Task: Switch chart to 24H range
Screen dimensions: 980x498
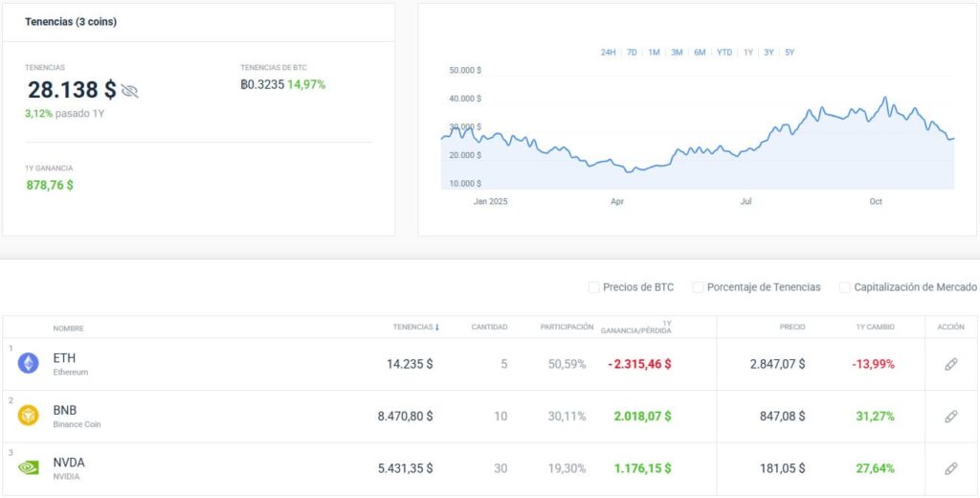Action: (x=608, y=53)
